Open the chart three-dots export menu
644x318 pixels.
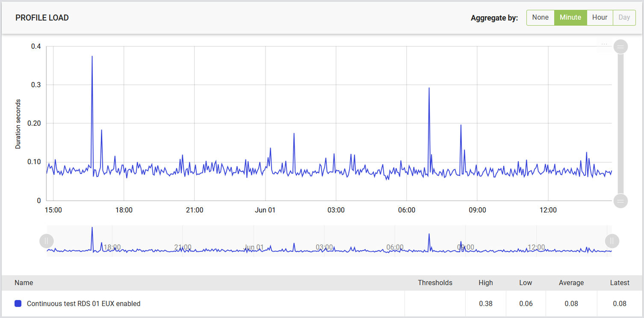pyautogui.click(x=604, y=44)
